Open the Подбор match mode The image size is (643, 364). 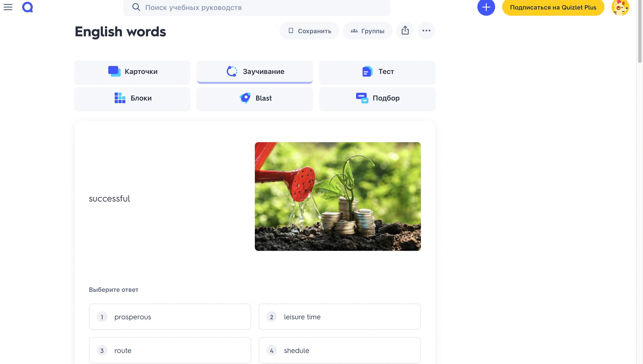coord(377,98)
